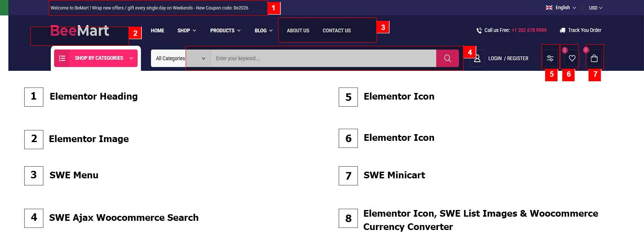Expand the English language dropdown
This screenshot has height=250, width=644.
point(563,7)
